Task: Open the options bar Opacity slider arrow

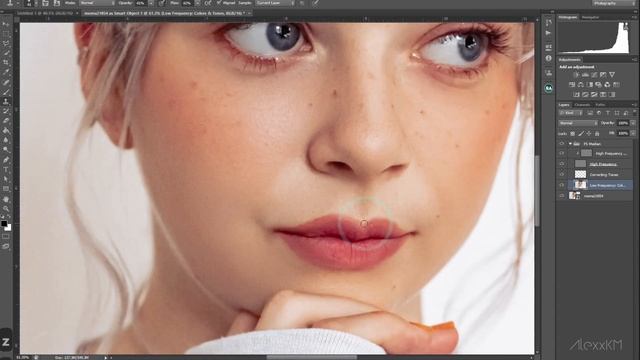Action: (151, 3)
